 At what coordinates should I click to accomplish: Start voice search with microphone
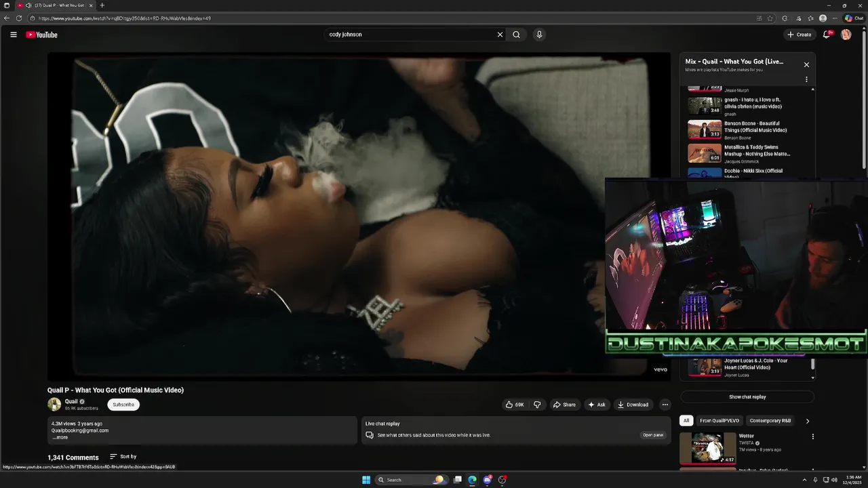click(x=539, y=35)
